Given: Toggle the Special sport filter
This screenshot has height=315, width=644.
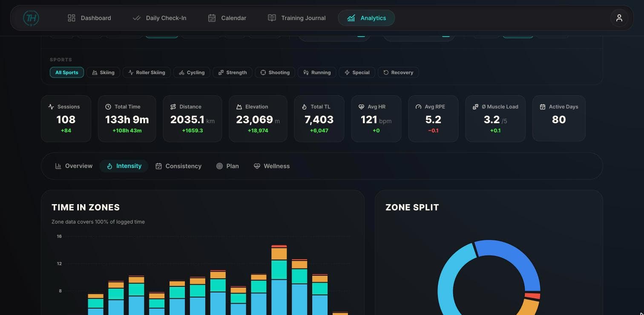Looking at the screenshot, I should (x=357, y=72).
